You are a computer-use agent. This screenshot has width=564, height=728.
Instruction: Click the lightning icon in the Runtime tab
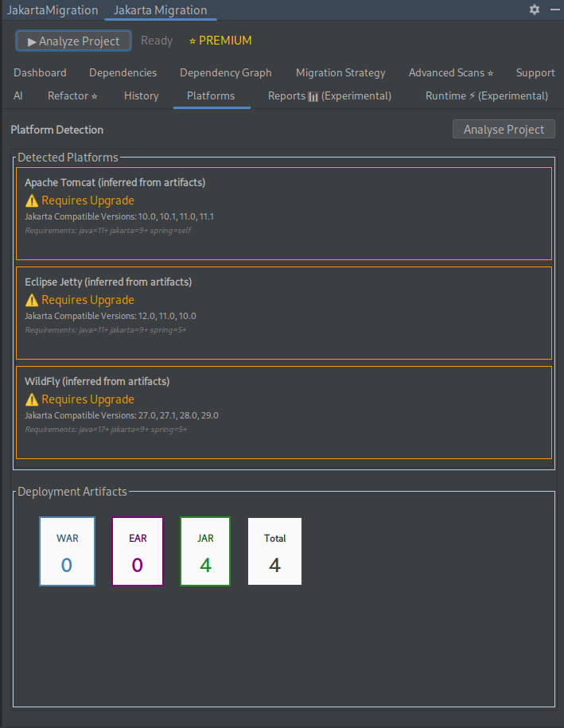[472, 95]
